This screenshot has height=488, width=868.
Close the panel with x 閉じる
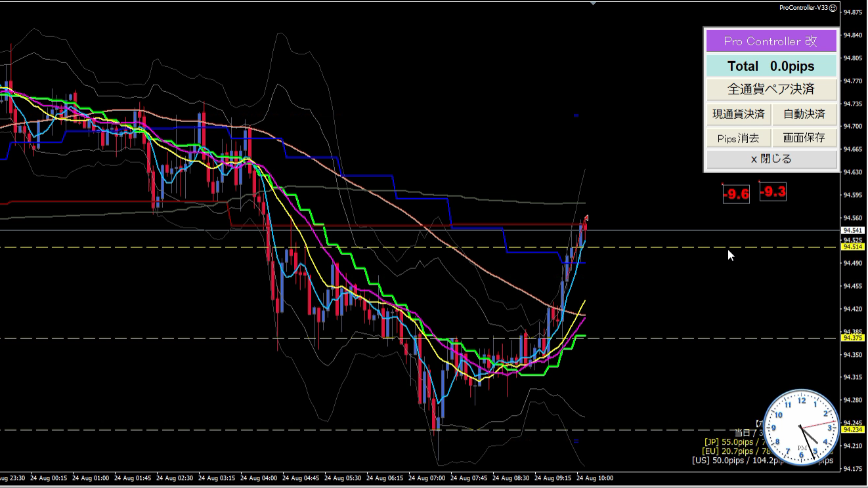click(x=771, y=159)
